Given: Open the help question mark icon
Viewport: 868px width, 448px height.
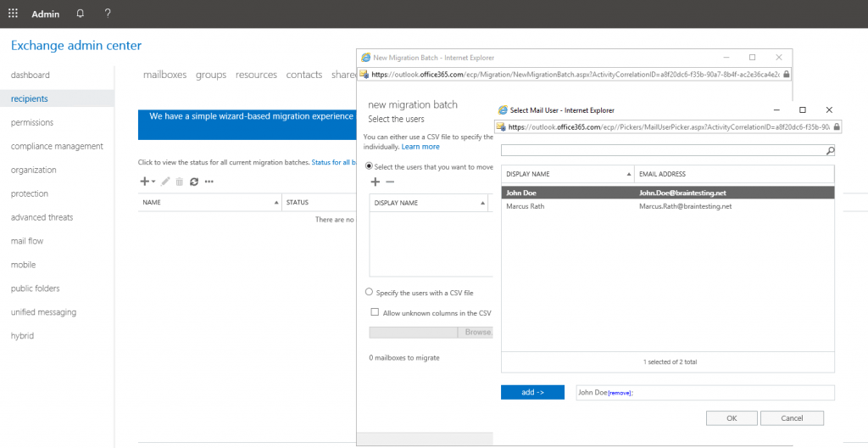Looking at the screenshot, I should [x=108, y=14].
